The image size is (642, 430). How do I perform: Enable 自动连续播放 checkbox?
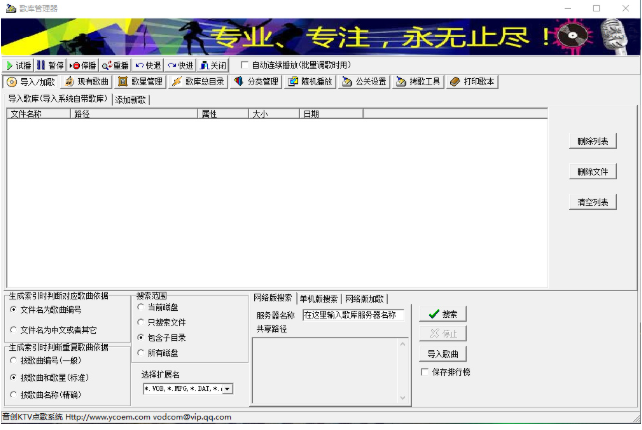[x=244, y=65]
